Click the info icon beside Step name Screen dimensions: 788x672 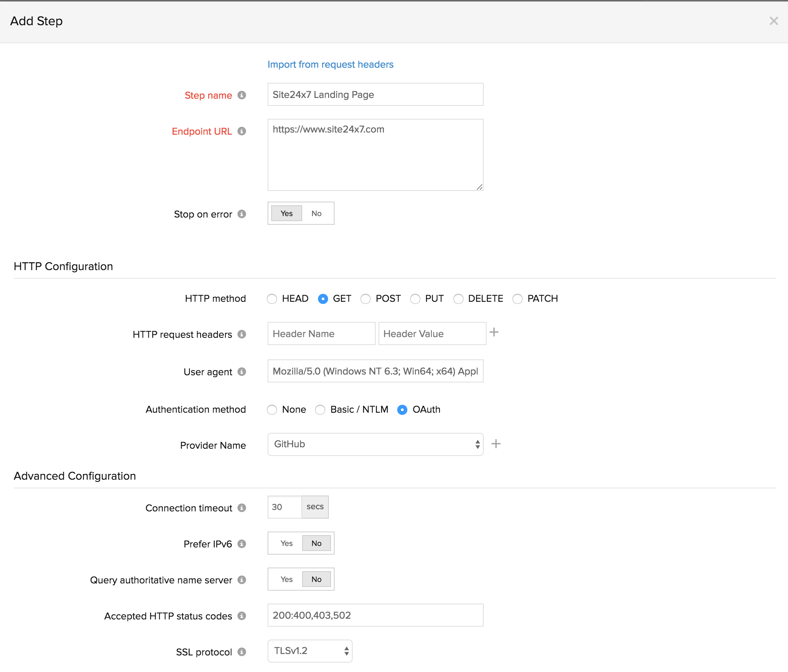pos(242,95)
